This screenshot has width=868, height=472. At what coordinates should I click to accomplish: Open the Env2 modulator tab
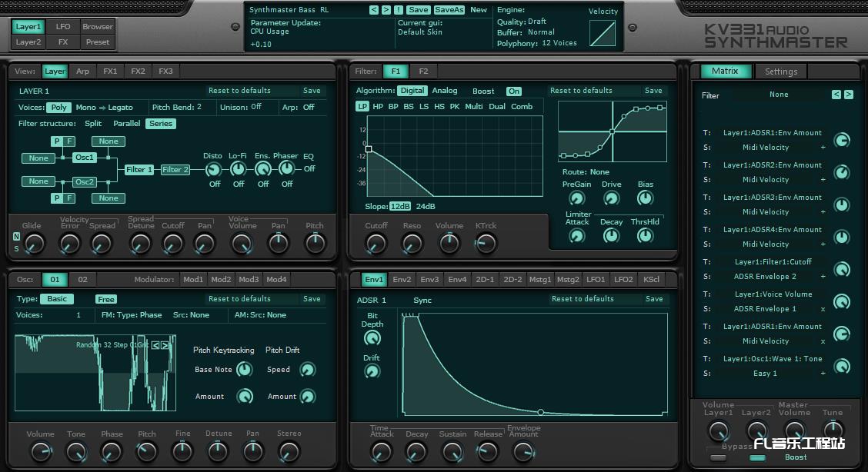(402, 280)
